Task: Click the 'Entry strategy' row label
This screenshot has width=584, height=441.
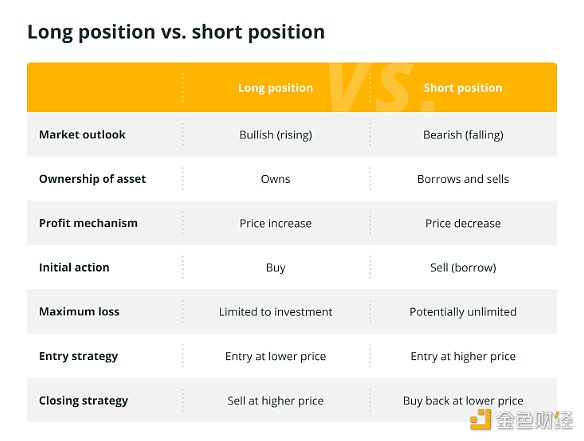Action: tap(79, 356)
